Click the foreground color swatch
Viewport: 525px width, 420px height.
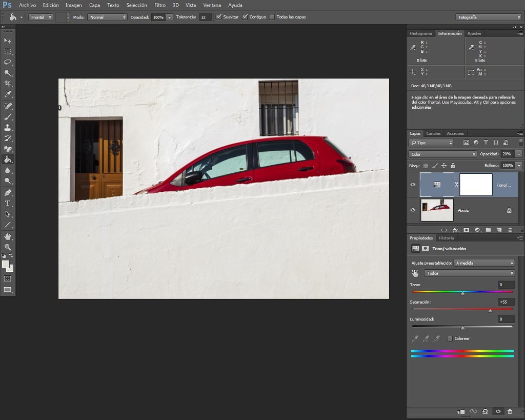tap(5, 264)
